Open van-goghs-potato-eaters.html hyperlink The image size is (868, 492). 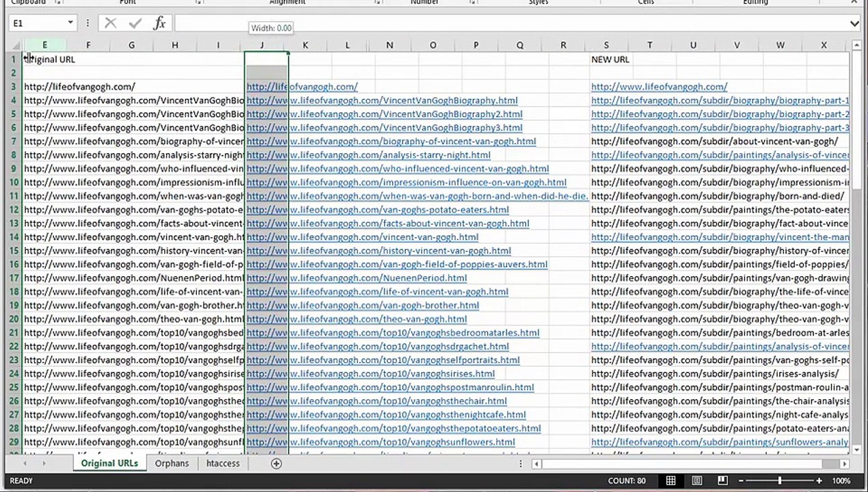pyautogui.click(x=377, y=210)
